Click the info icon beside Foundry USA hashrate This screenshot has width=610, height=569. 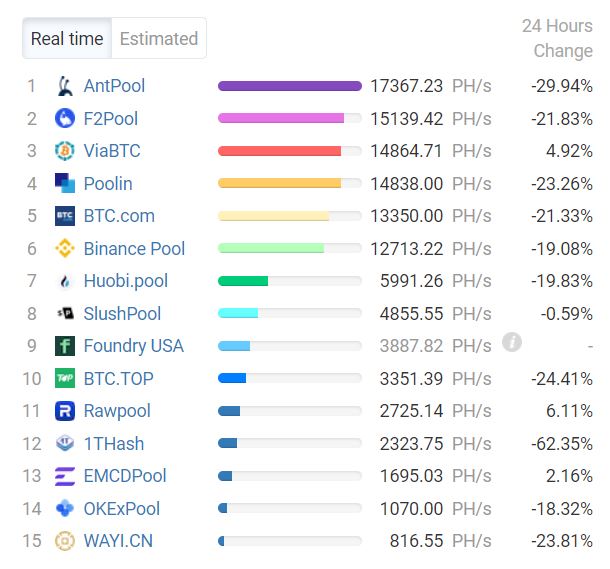coord(512,342)
